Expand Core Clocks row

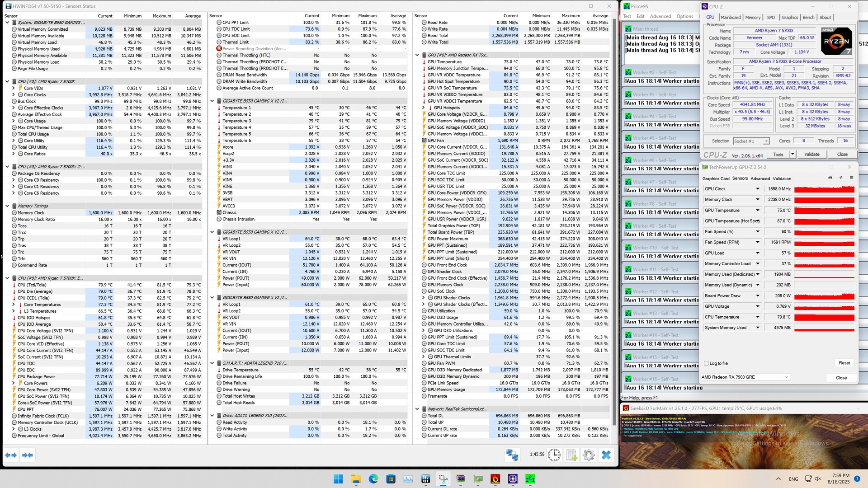click(14, 95)
